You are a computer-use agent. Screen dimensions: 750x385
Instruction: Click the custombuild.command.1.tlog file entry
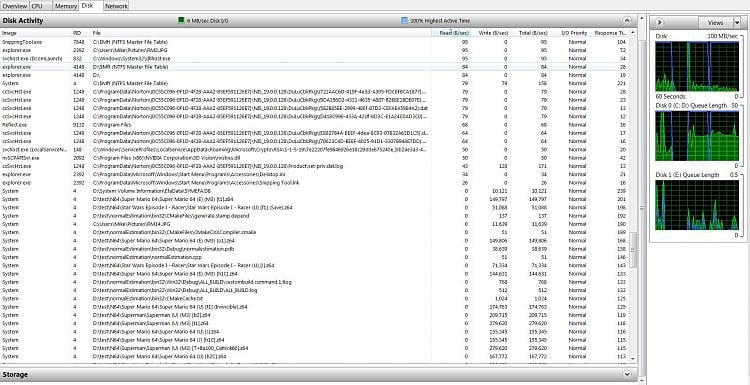coord(192,282)
